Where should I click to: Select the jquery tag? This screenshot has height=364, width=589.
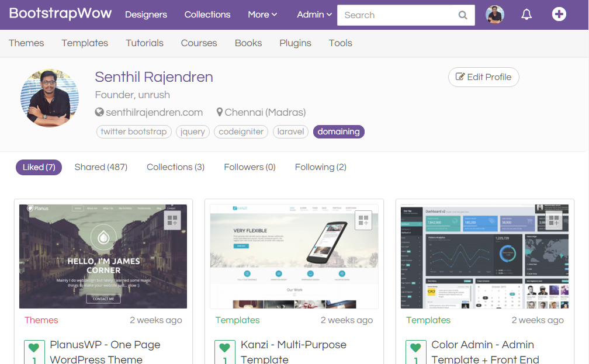click(x=193, y=132)
